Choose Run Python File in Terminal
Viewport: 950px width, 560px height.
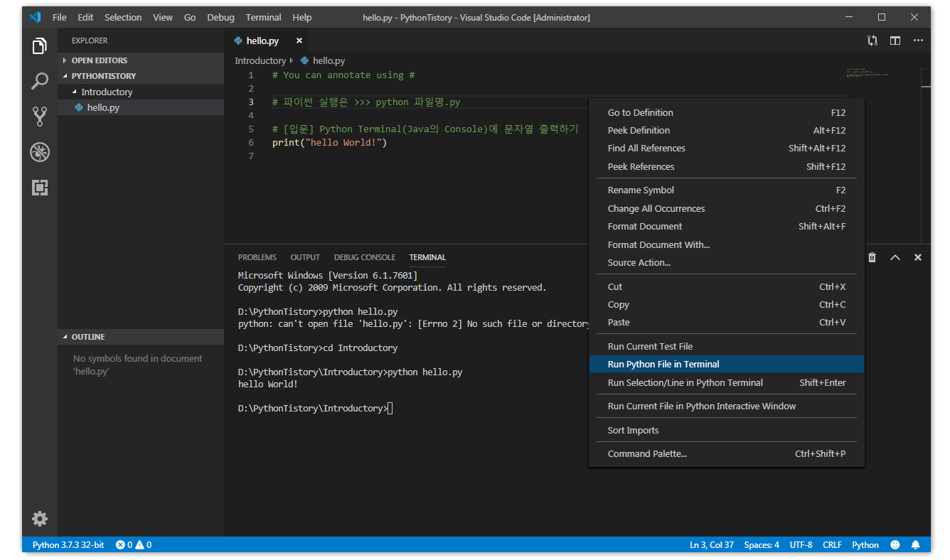pyautogui.click(x=727, y=364)
